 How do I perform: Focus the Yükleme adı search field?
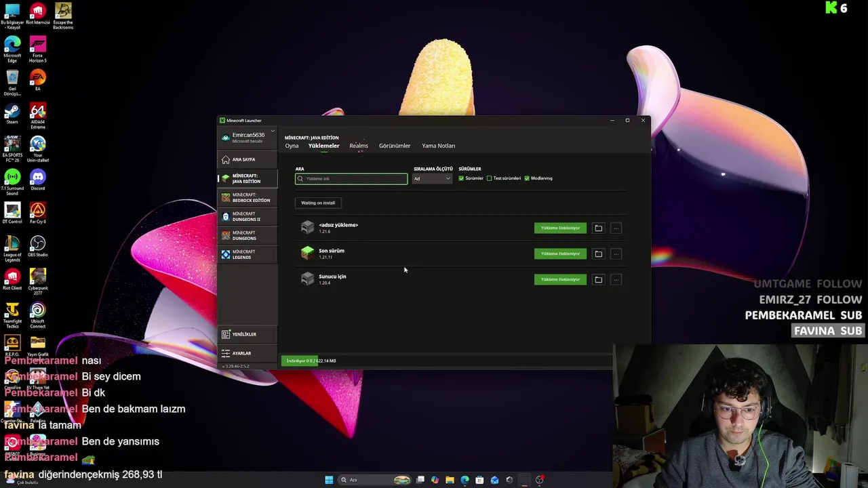351,179
